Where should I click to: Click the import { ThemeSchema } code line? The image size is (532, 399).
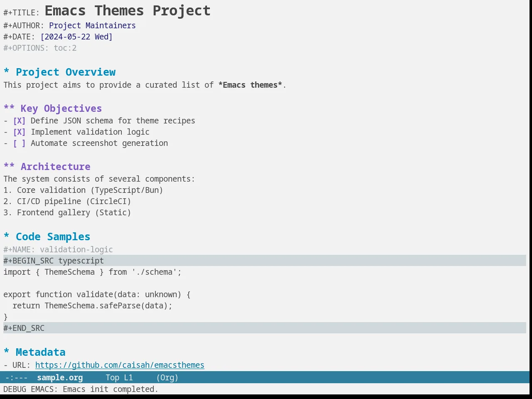(92, 272)
